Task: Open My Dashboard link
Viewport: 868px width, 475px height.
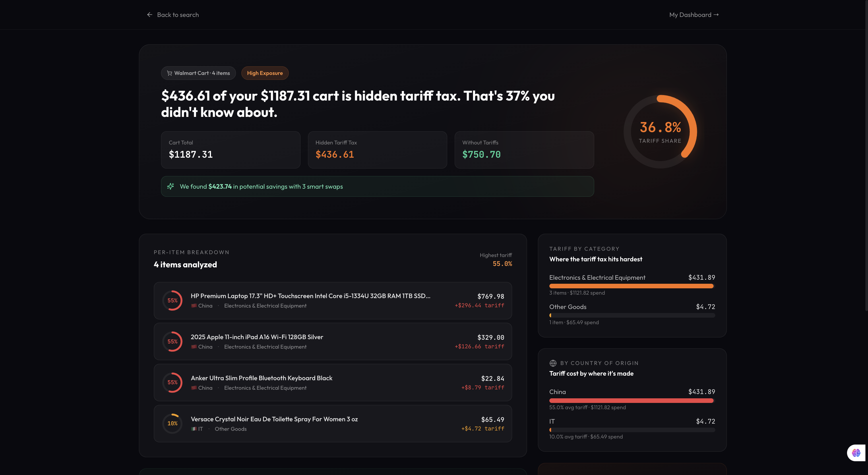Action: [694, 15]
